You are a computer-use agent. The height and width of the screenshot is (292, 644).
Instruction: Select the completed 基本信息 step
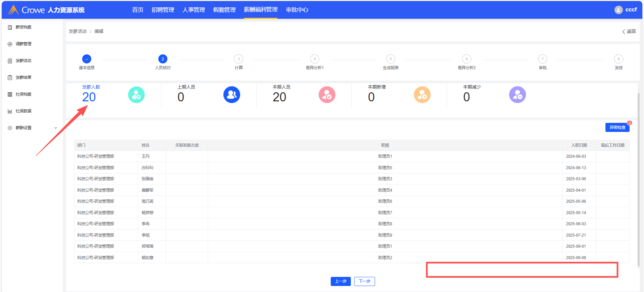pyautogui.click(x=87, y=59)
